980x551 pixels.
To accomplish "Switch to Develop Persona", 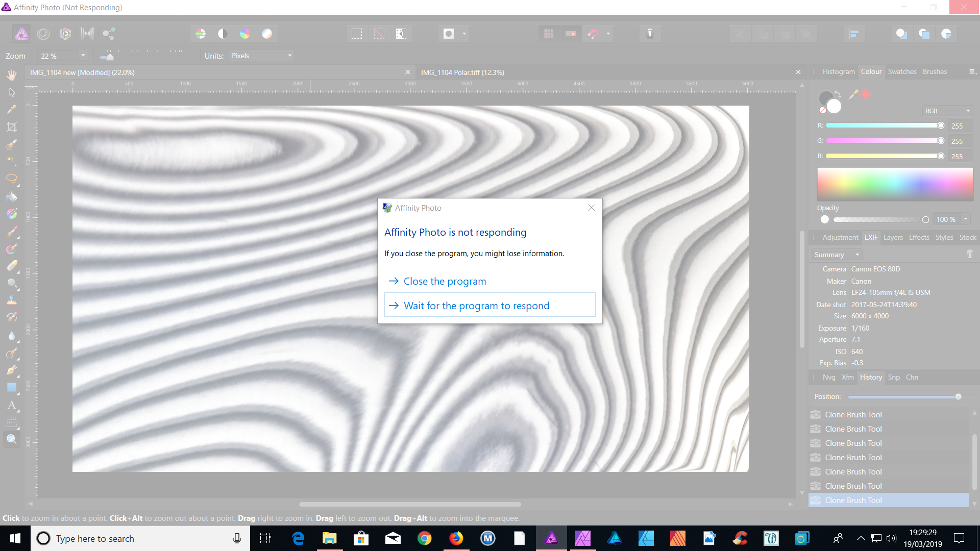I will click(65, 34).
